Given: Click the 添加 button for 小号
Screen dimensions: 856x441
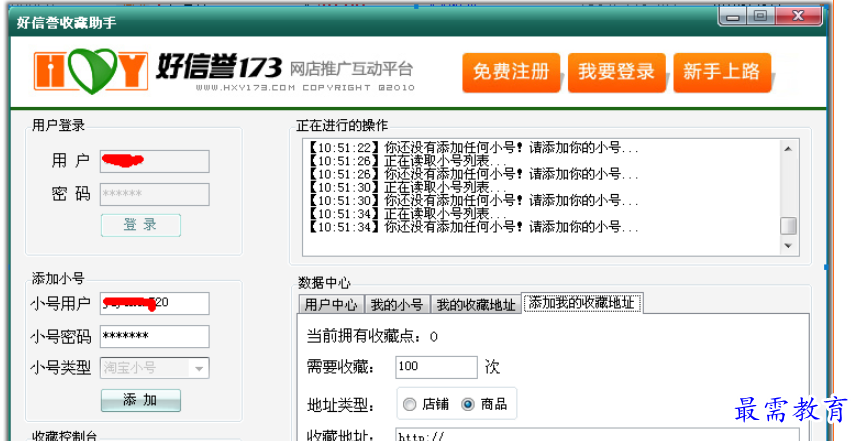Looking at the screenshot, I should pos(141,400).
